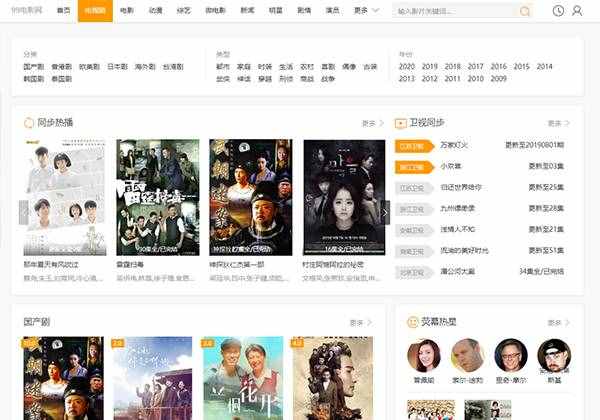The image size is (600, 420).
Task: Filter by year 2009
Action: click(499, 79)
